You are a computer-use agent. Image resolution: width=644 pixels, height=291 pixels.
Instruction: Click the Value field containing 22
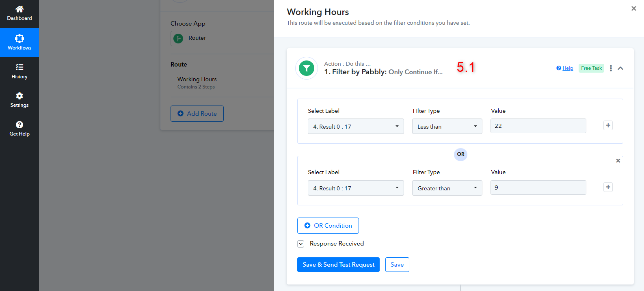coord(538,126)
